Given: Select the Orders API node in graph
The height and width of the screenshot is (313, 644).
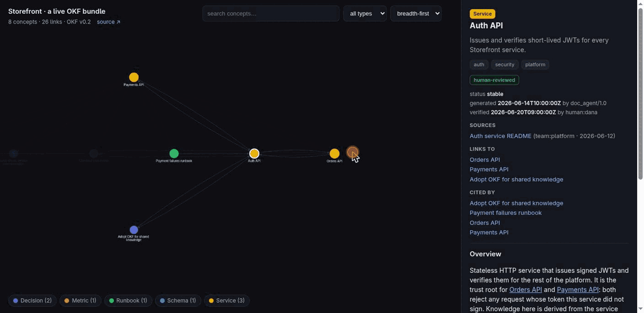Looking at the screenshot, I should 334,153.
